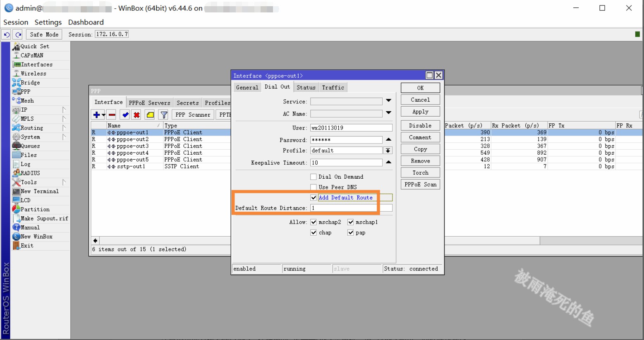Click the horizontal scrollbar left arrow
The image size is (644, 340).
point(96,241)
